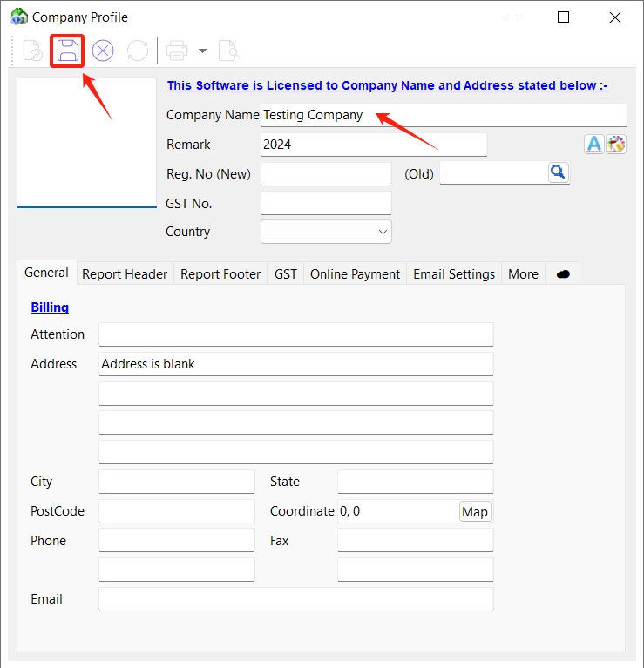Image resolution: width=644 pixels, height=668 pixels.
Task: Click the Edit document toolbar icon
Action: pyautogui.click(x=33, y=51)
